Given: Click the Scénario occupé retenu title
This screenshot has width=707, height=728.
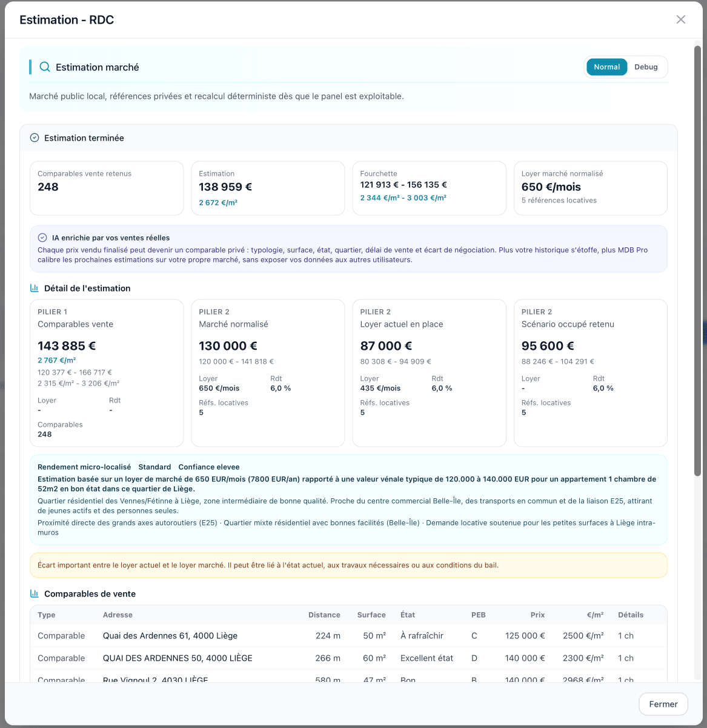Looking at the screenshot, I should point(568,324).
